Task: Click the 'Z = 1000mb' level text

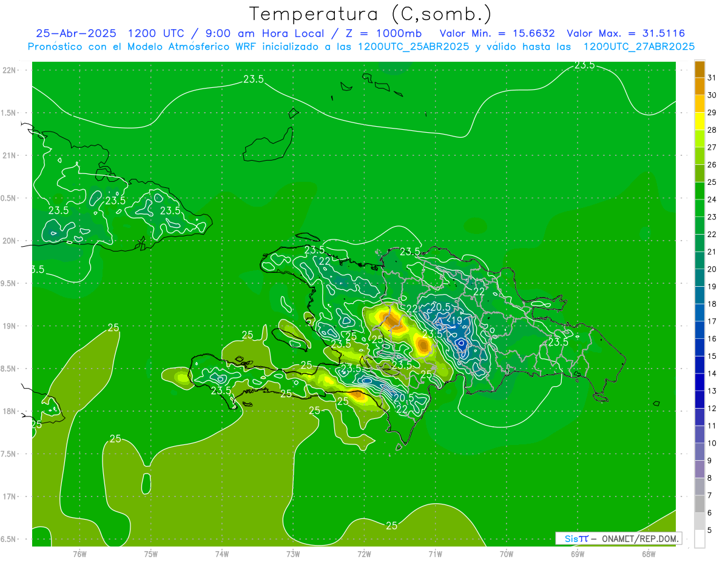Action: click(x=383, y=33)
